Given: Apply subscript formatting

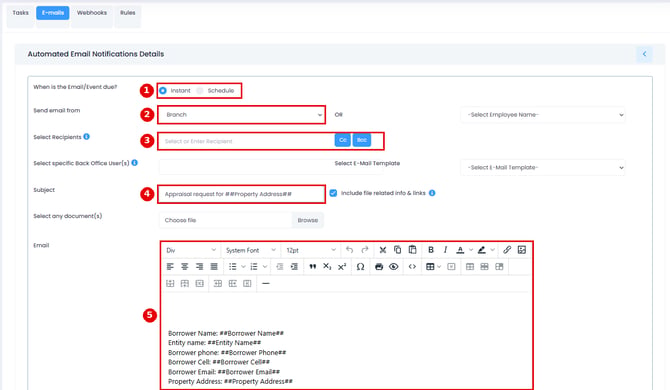Looking at the screenshot, I should (327, 267).
